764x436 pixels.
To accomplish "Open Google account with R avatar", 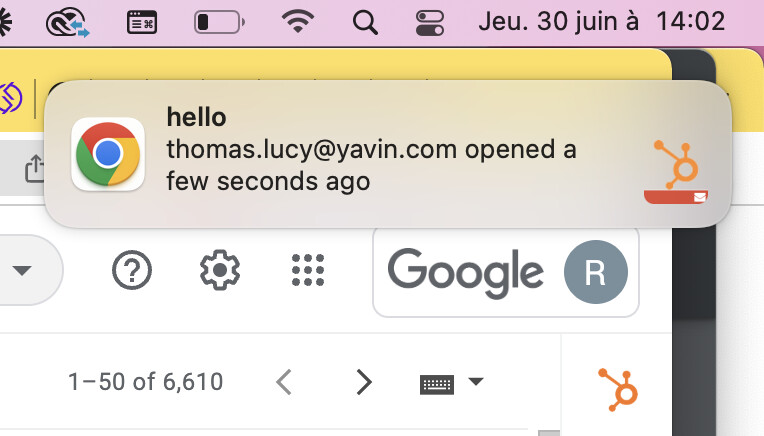I will (x=595, y=272).
